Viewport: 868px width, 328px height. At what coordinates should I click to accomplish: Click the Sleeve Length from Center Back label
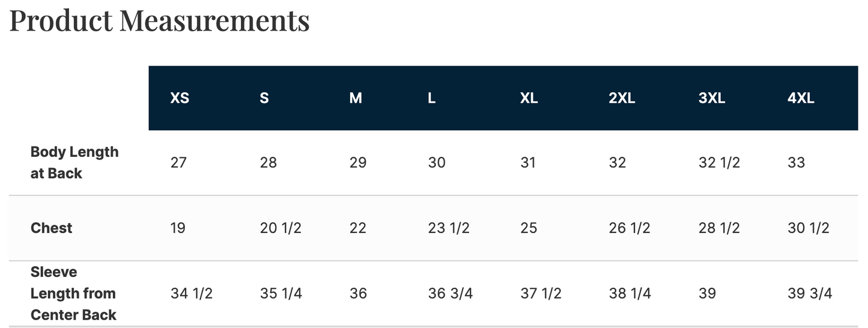click(x=73, y=293)
